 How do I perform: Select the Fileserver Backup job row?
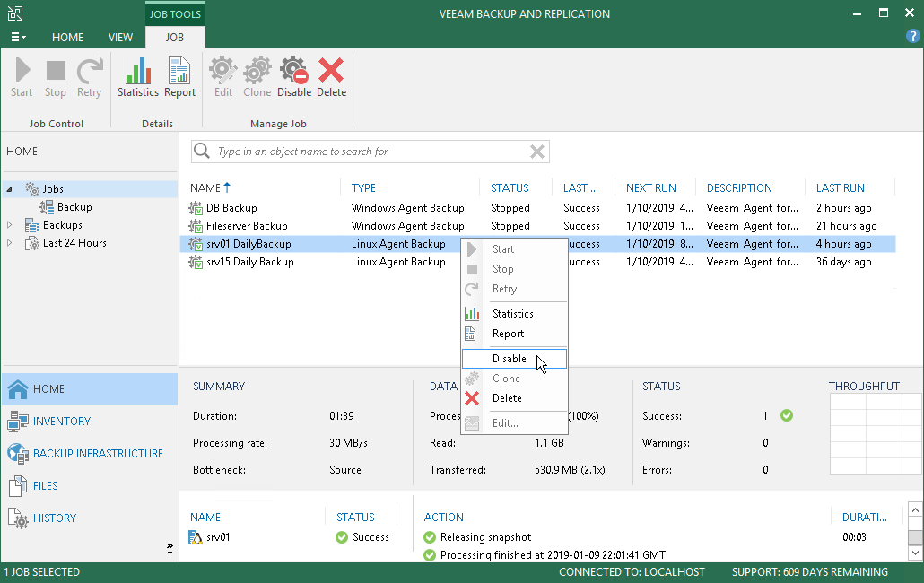click(537, 226)
